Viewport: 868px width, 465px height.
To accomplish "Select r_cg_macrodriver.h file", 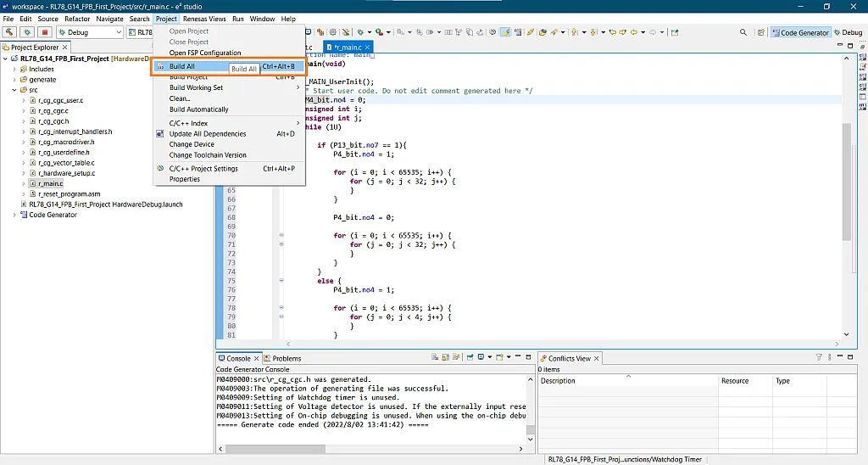I will tap(66, 142).
